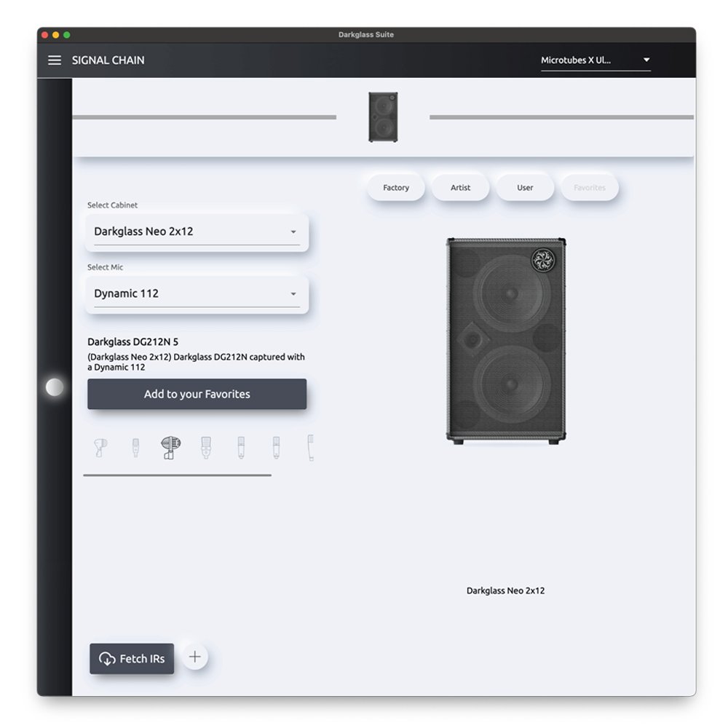Click the cabinet thumbnail in signal chain
728x728 pixels.
click(x=383, y=117)
